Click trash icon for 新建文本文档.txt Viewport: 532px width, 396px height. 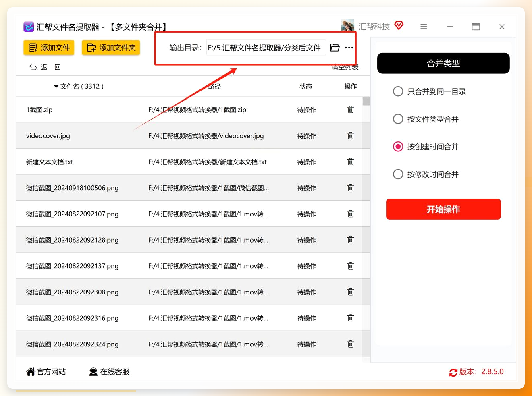pos(351,162)
